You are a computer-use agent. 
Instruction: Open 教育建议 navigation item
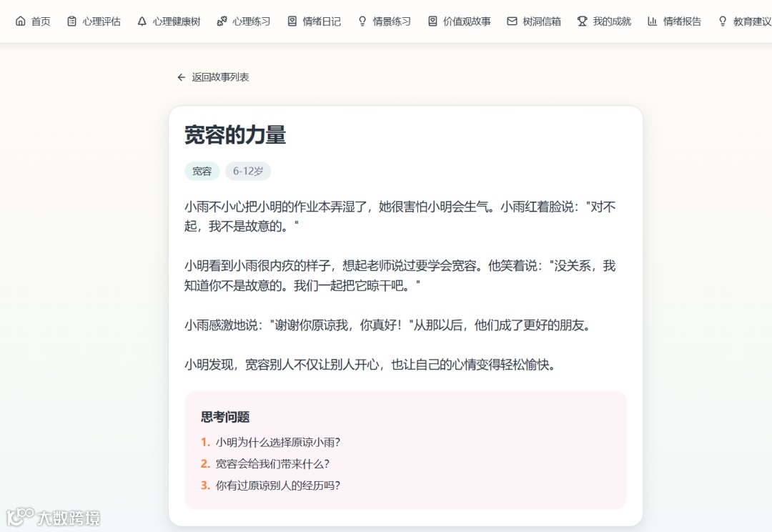click(744, 21)
